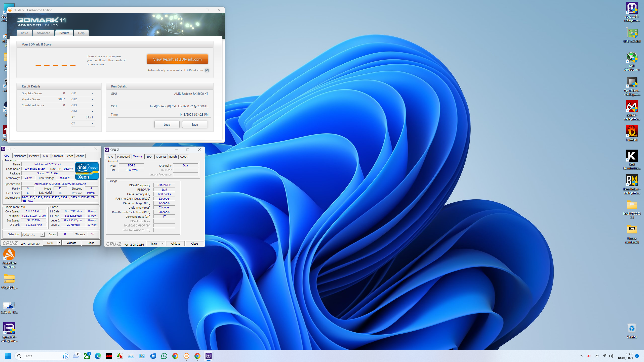Toggle Automatically view results at 3DMark.com checkbox
644x362 pixels.
coord(207,70)
